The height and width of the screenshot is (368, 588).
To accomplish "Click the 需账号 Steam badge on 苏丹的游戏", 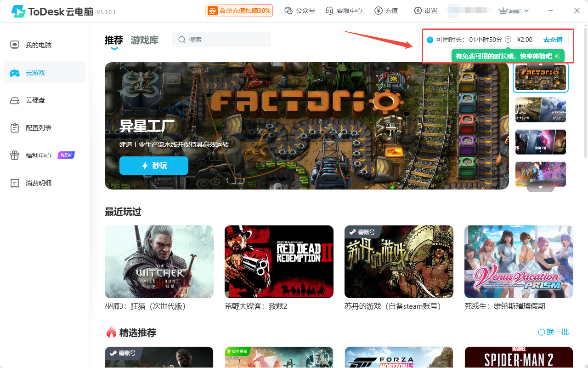I will click(363, 232).
